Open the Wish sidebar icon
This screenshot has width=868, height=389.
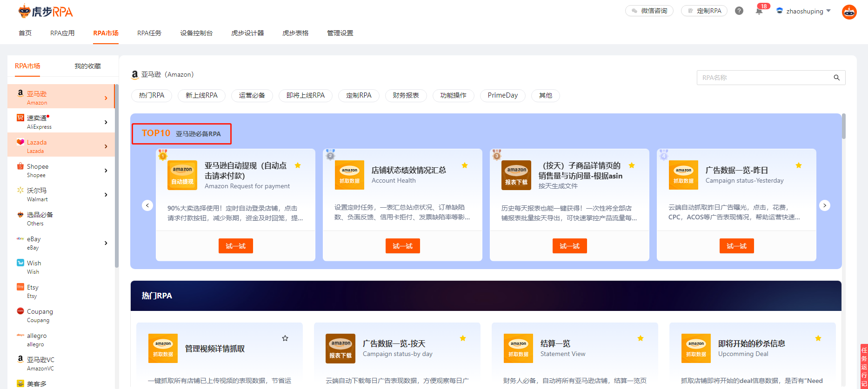(20, 263)
